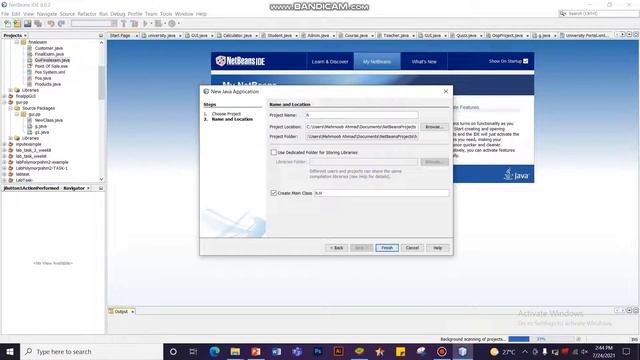Click the Build Project hammer icon
Screen dimensions: 640x360
pos(124,24)
